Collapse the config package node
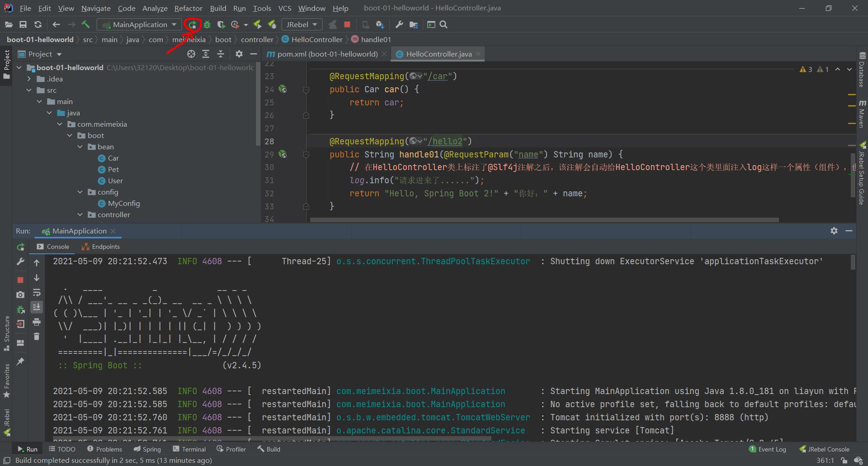The width and height of the screenshot is (868, 466). (x=80, y=192)
